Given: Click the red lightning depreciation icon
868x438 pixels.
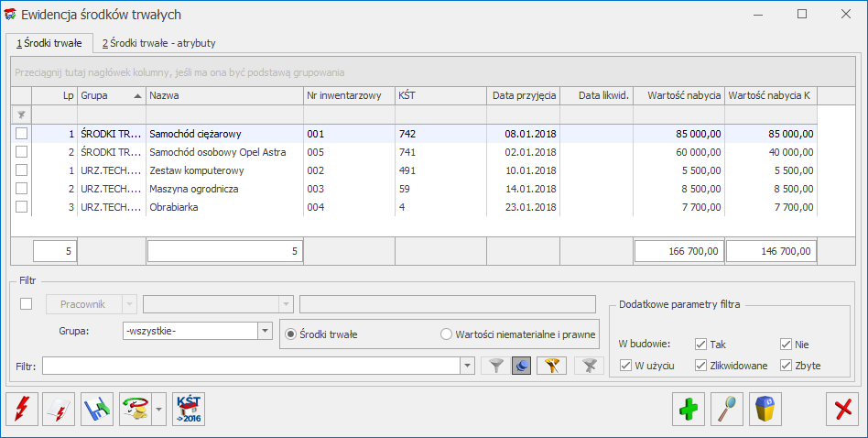Looking at the screenshot, I should click(x=22, y=410).
